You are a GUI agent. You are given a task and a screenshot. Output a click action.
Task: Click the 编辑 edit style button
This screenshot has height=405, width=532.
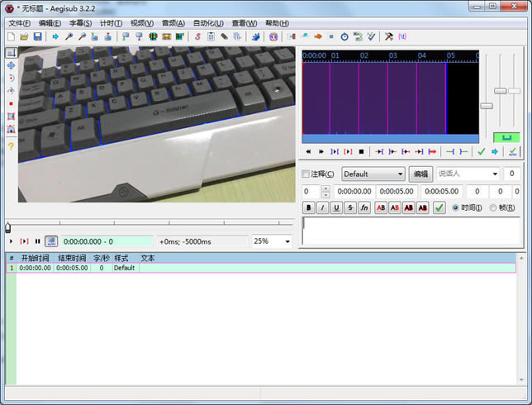pos(420,174)
